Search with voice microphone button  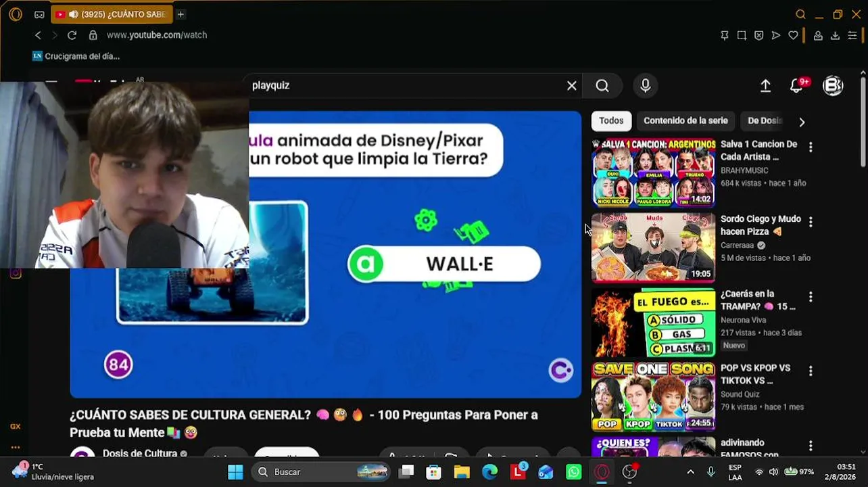pos(646,85)
